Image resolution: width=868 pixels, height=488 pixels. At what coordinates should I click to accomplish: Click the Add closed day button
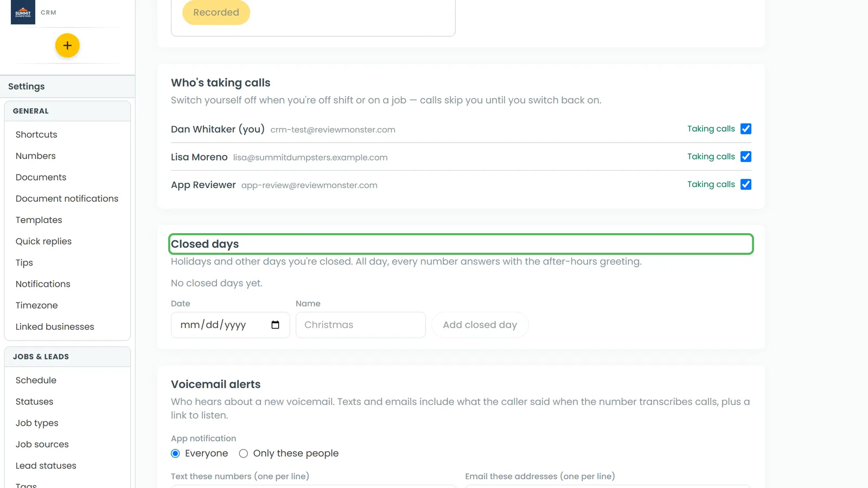point(480,325)
